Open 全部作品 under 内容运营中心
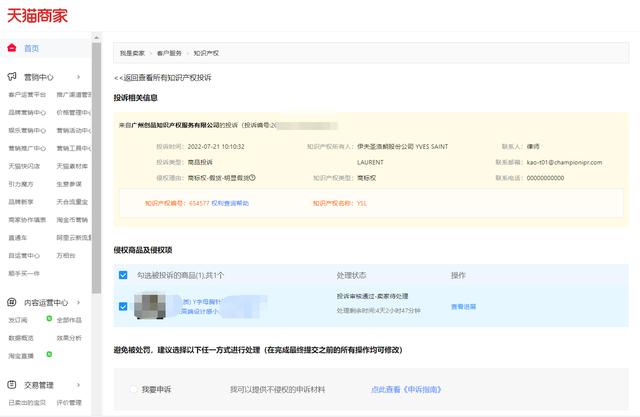 tap(69, 320)
